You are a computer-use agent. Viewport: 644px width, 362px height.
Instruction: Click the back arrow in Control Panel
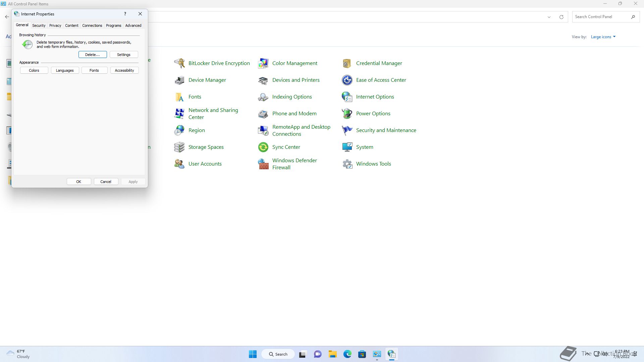7,17
